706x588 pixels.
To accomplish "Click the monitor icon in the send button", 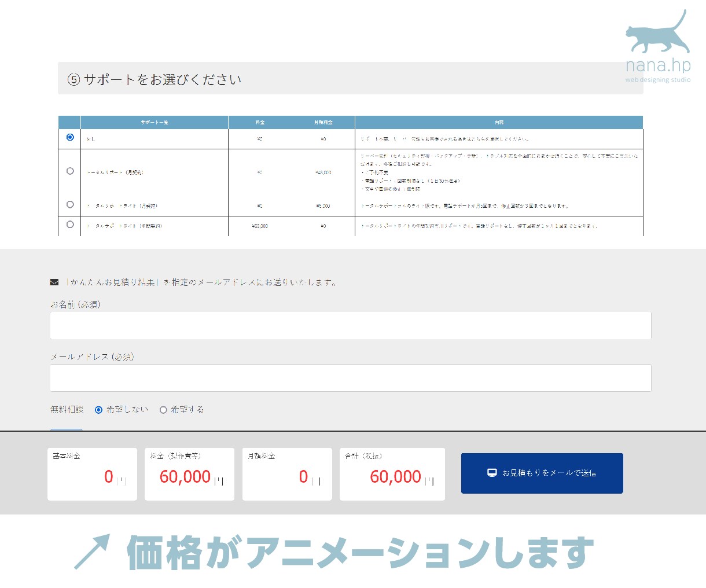I will pos(492,473).
